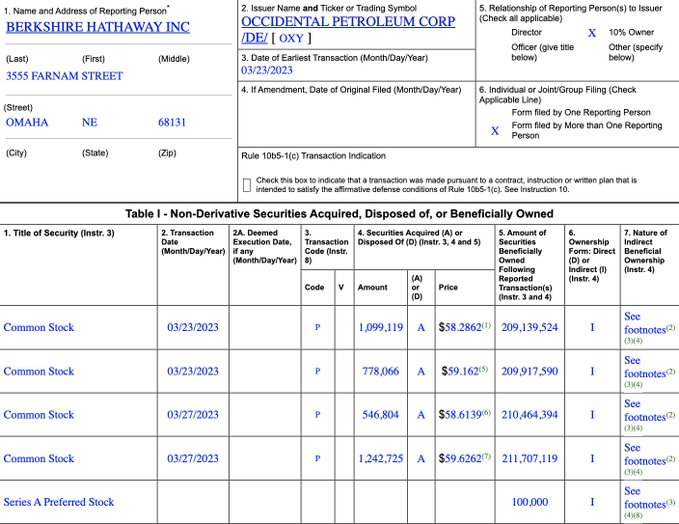Select Form filed by One Reporting Person line
The height and width of the screenshot is (524, 679).
tap(581, 113)
